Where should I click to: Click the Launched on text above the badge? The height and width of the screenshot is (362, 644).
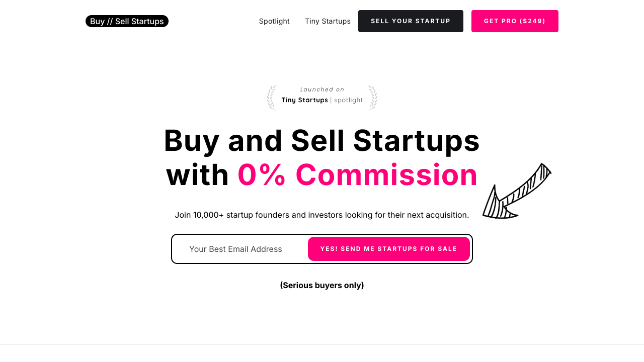pos(321,89)
